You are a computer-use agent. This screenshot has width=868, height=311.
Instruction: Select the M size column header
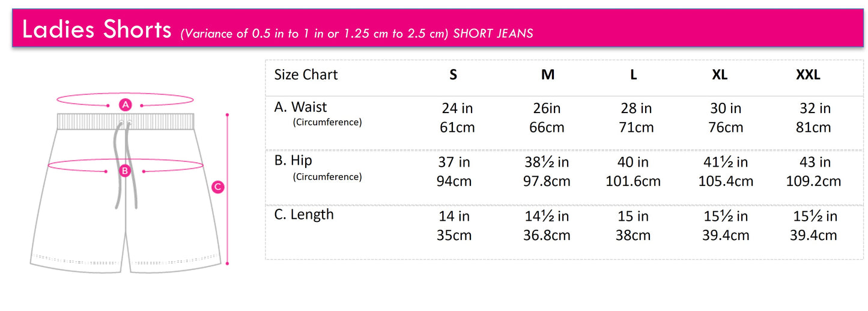(547, 75)
